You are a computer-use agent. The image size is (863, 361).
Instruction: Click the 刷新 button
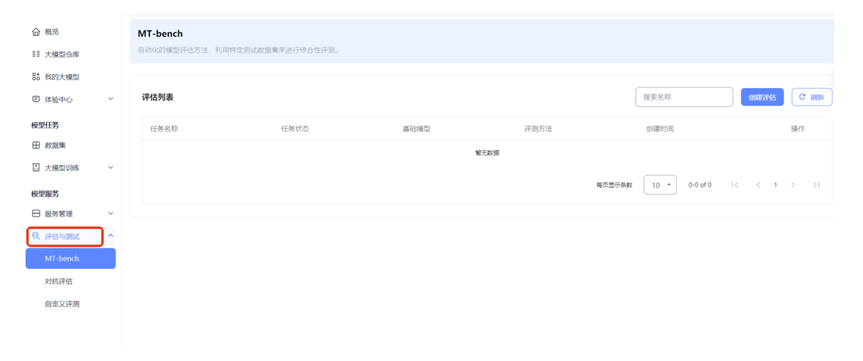812,97
